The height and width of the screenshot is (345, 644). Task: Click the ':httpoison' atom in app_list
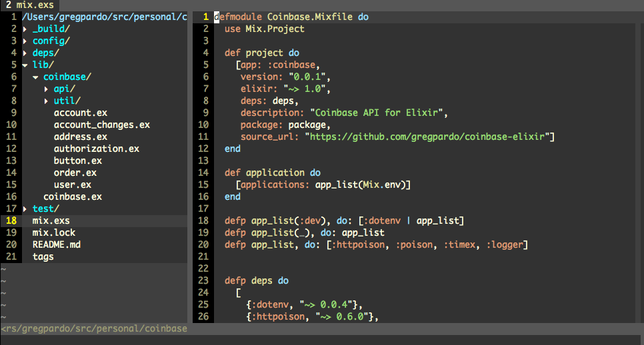point(358,245)
